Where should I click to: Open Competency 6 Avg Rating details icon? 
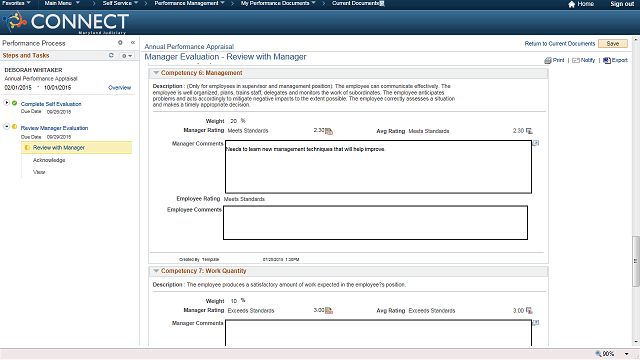pos(529,131)
